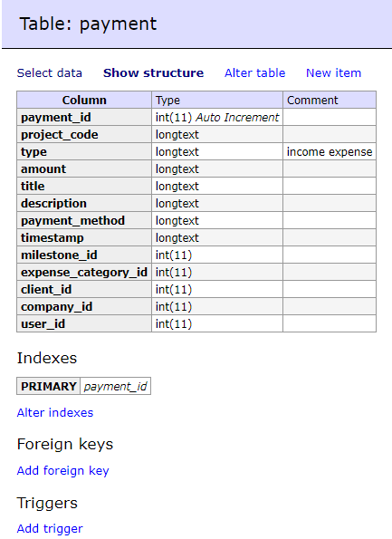Screen dimensions: 392x539
Task: Select the Column table header
Action: tap(84, 100)
